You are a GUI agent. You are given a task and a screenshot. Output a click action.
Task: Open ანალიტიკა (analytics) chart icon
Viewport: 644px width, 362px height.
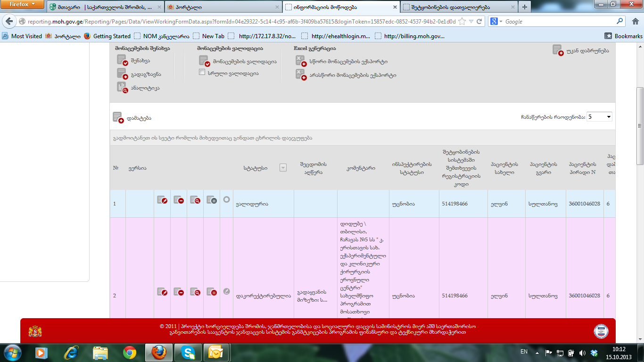click(x=122, y=87)
